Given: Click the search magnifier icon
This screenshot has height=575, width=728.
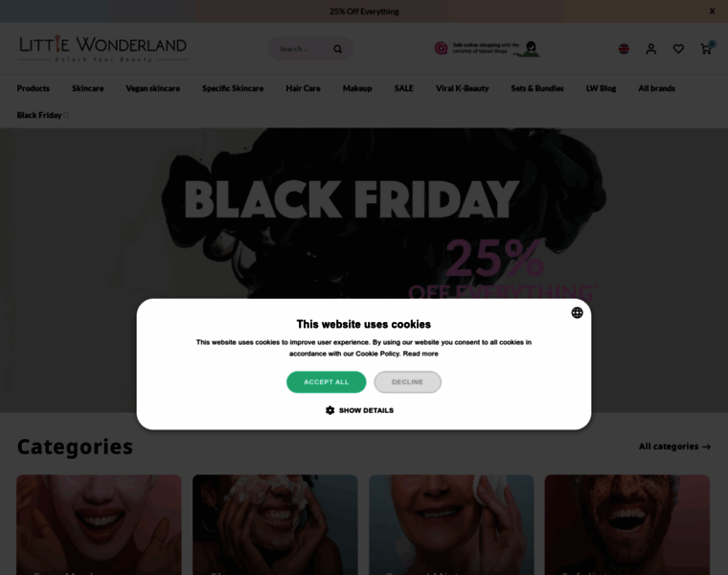Looking at the screenshot, I should tap(337, 49).
